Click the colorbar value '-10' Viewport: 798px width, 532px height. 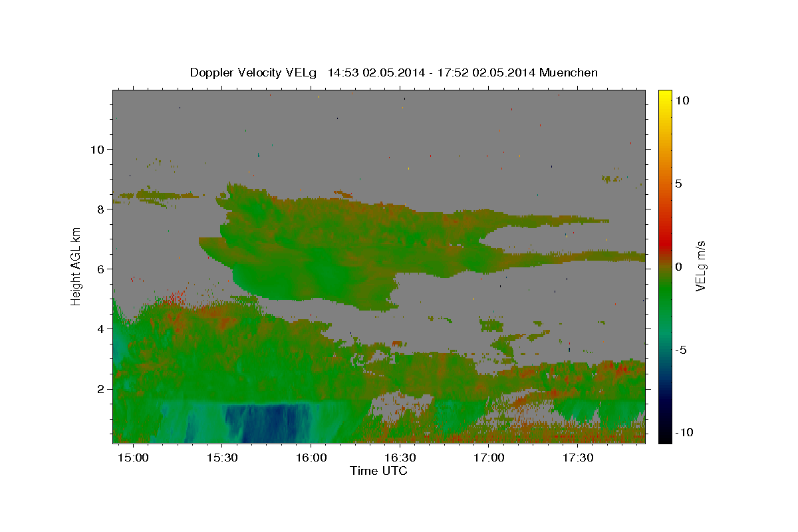pyautogui.click(x=685, y=433)
